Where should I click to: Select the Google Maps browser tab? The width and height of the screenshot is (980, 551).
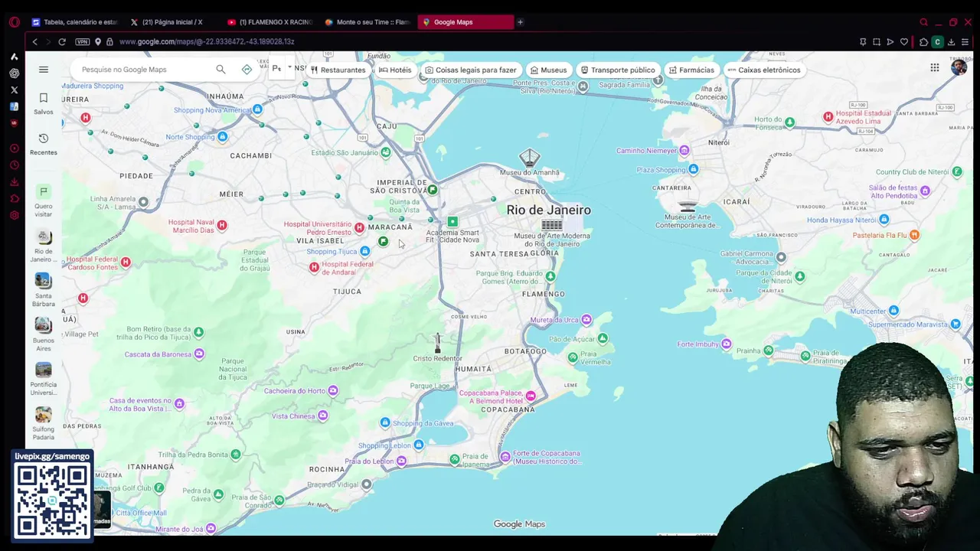(465, 22)
